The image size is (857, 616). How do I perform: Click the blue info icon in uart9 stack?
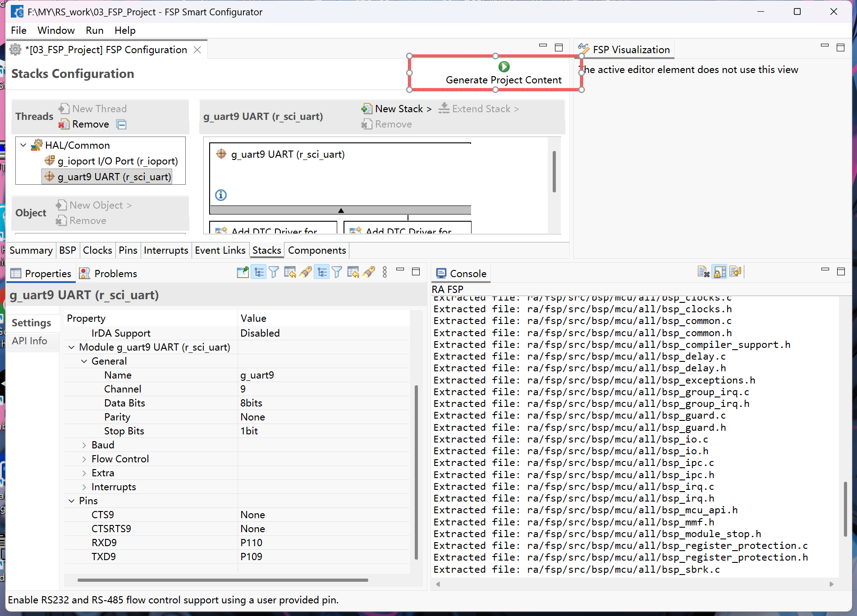click(x=221, y=195)
